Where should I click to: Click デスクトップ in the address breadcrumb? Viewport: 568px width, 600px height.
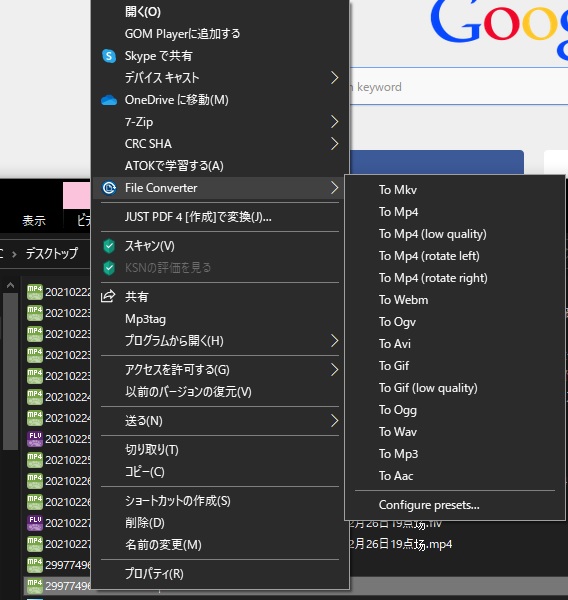pyautogui.click(x=52, y=253)
